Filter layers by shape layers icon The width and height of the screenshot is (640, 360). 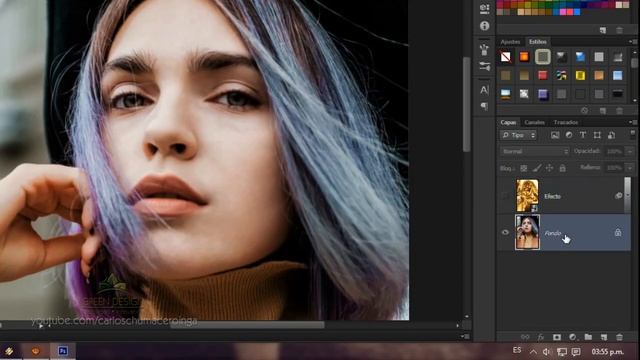(x=597, y=135)
